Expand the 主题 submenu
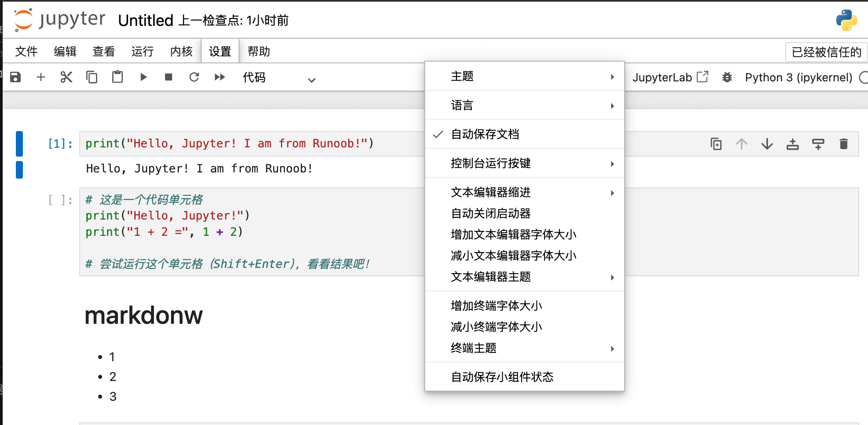The image size is (868, 425). coord(525,76)
